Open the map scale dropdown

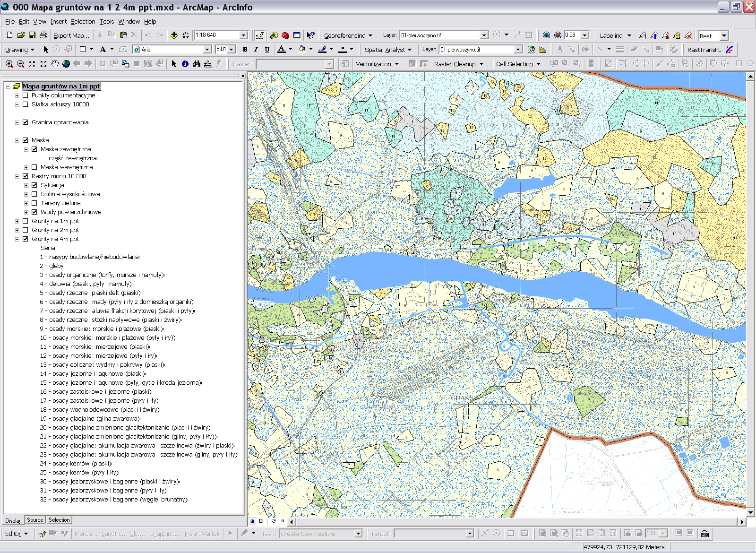(x=244, y=35)
